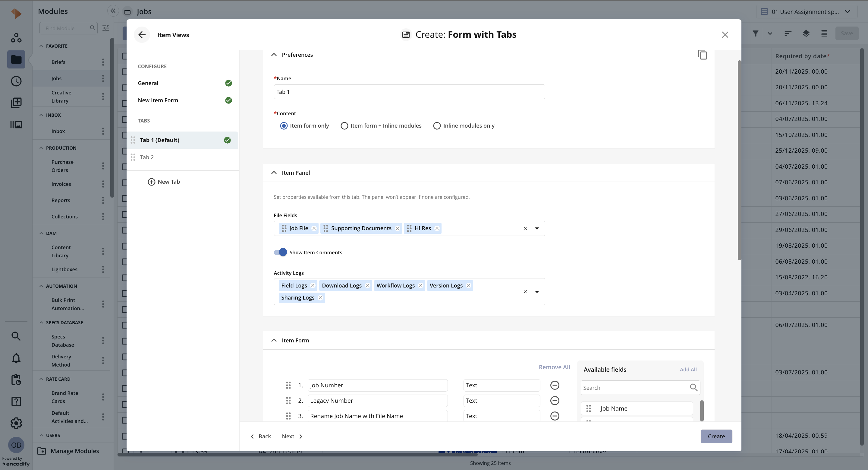The image size is (868, 470).
Task: Collapse the Item Panel section
Action: [274, 173]
